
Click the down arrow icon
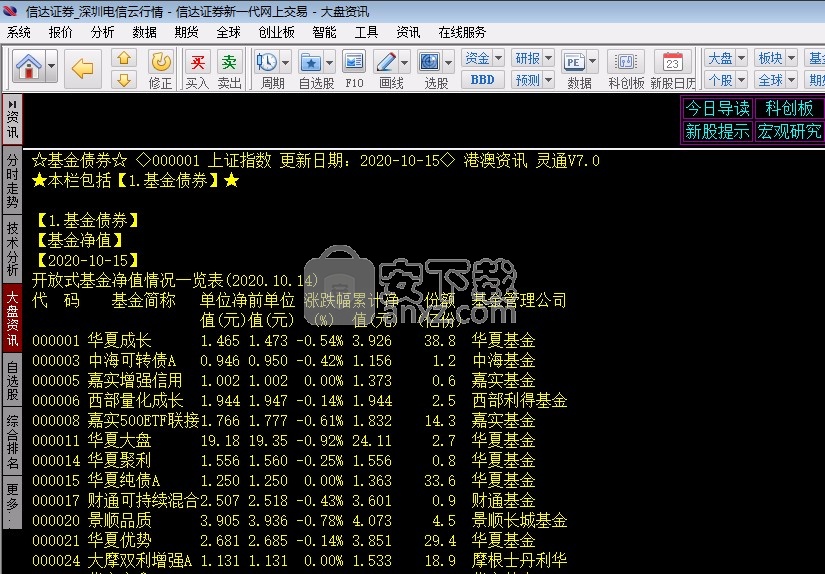[x=124, y=80]
